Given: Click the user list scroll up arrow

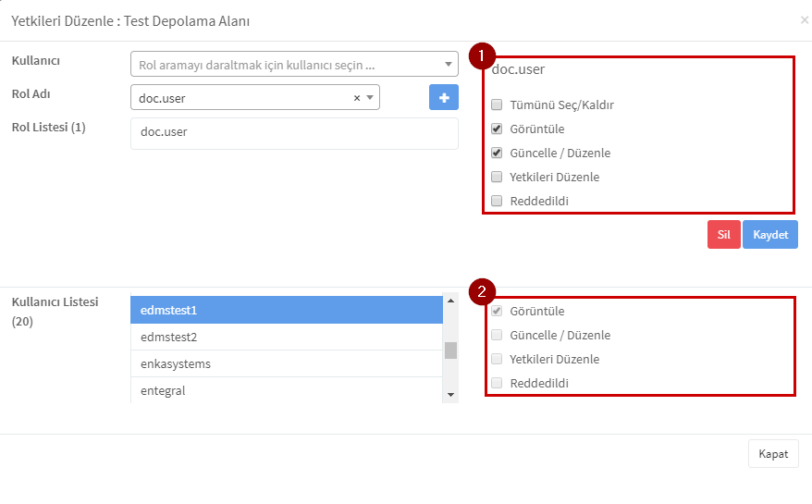Looking at the screenshot, I should (x=450, y=301).
